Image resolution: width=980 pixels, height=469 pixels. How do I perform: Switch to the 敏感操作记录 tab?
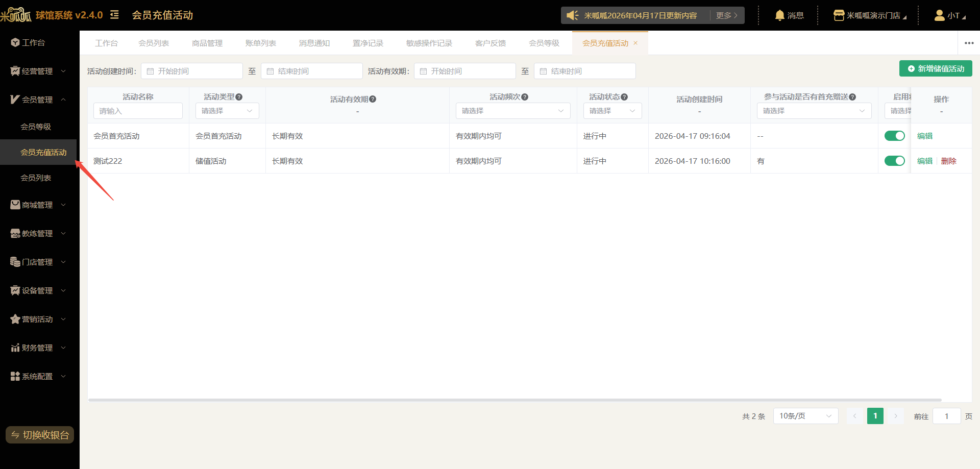pos(429,43)
